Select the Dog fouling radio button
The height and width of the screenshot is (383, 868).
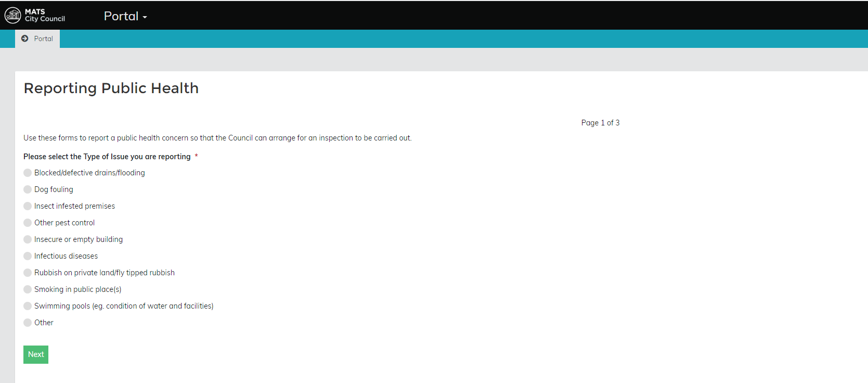28,189
